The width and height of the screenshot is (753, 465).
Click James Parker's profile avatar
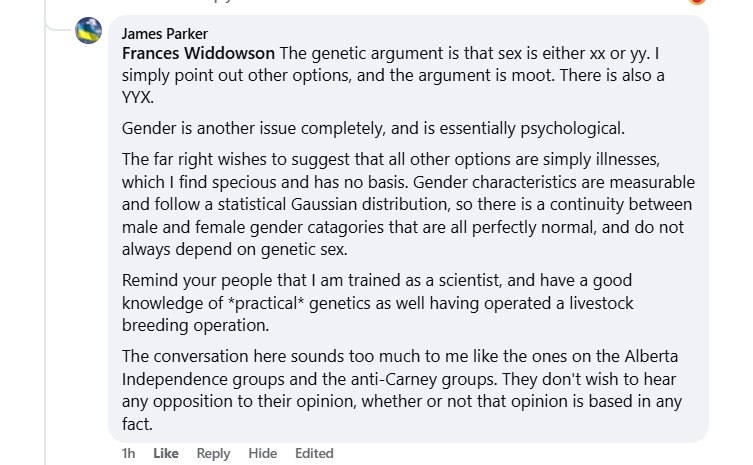(89, 31)
